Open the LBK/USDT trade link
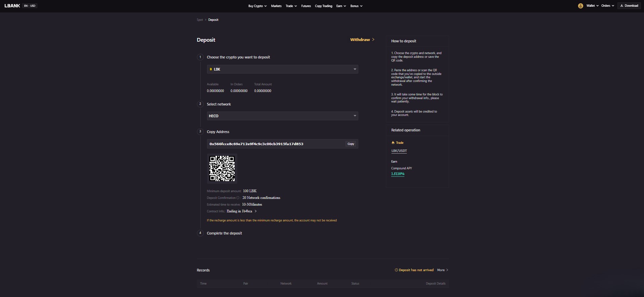Screen dimensions: 644x297 399,151
